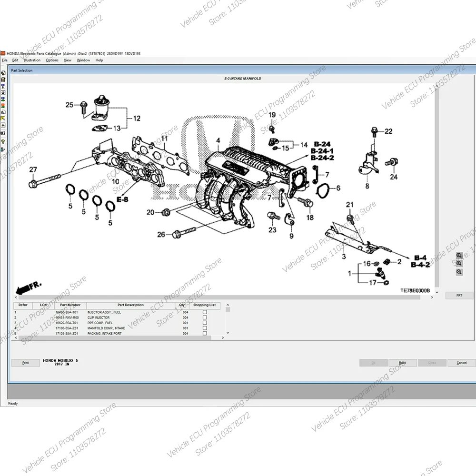The width and height of the screenshot is (476, 476).
Task: Click the yellow pencil icon in left toolbar
Action: 3,119
